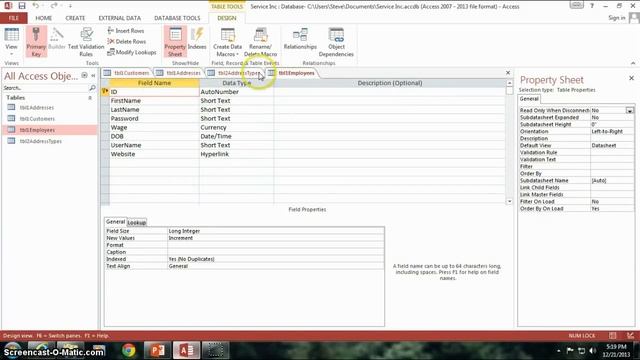Open the FILE tab
Viewport: 640px width, 360px height.
(x=13, y=18)
